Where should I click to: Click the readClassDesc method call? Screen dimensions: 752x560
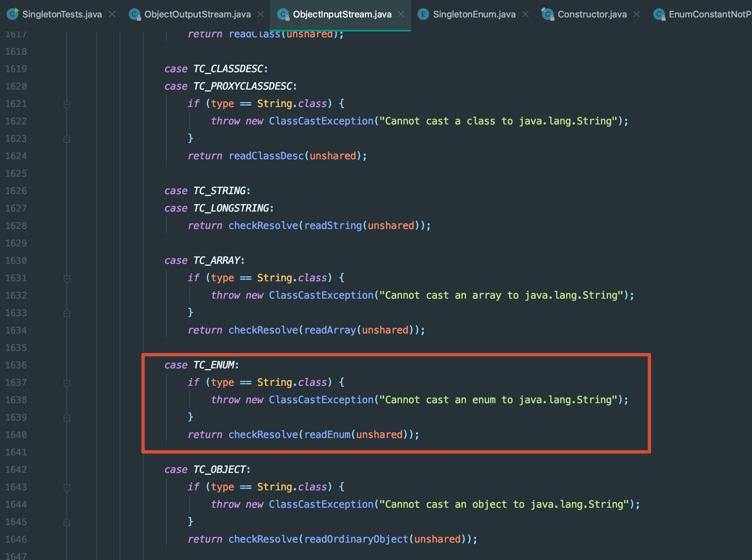[x=266, y=156]
